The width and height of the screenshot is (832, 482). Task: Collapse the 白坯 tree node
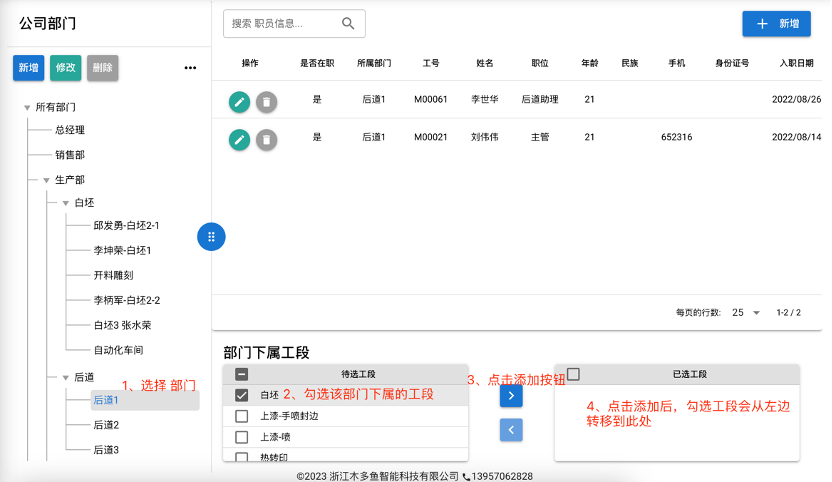[66, 203]
